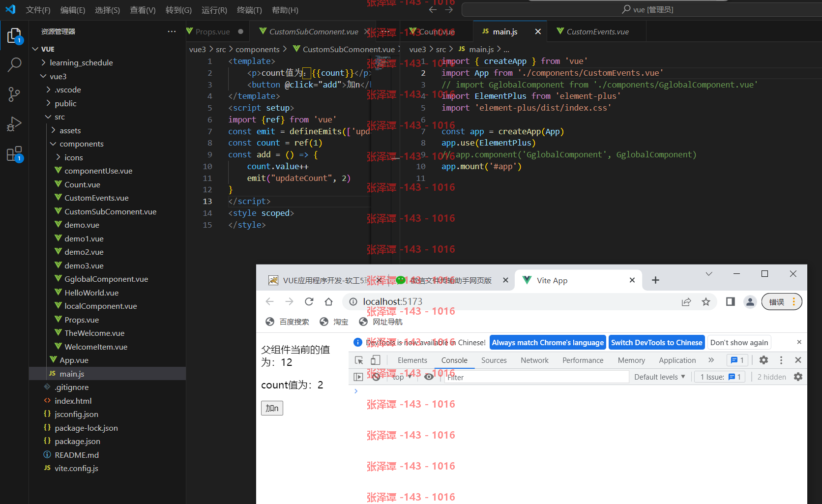822x504 pixels.
Task: Open DevTools settings gear
Action: [x=763, y=360]
